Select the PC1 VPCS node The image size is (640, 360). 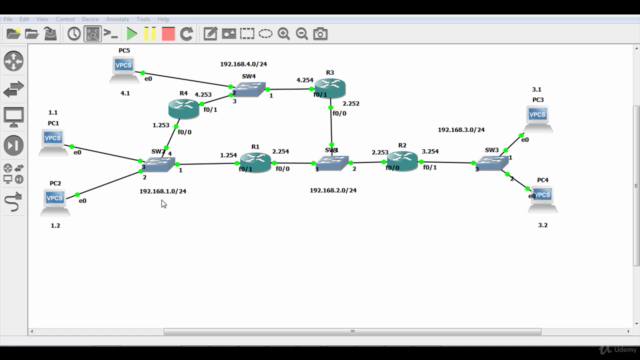pos(53,142)
